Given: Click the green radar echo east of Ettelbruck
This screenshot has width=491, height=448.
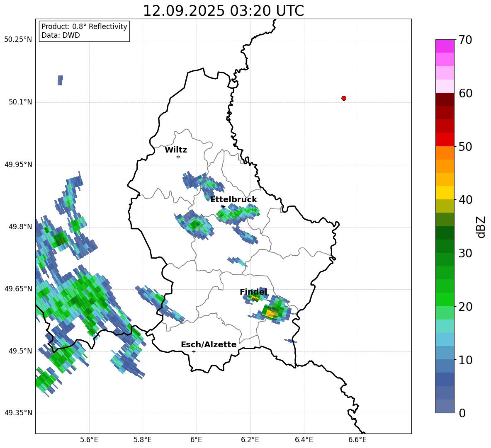Looking at the screenshot, I should pos(238,214).
